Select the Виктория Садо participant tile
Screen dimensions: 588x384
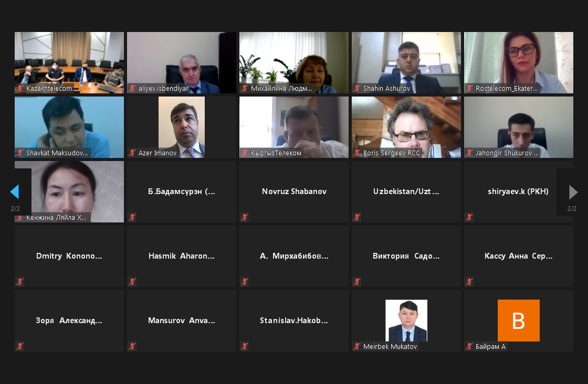(x=406, y=256)
